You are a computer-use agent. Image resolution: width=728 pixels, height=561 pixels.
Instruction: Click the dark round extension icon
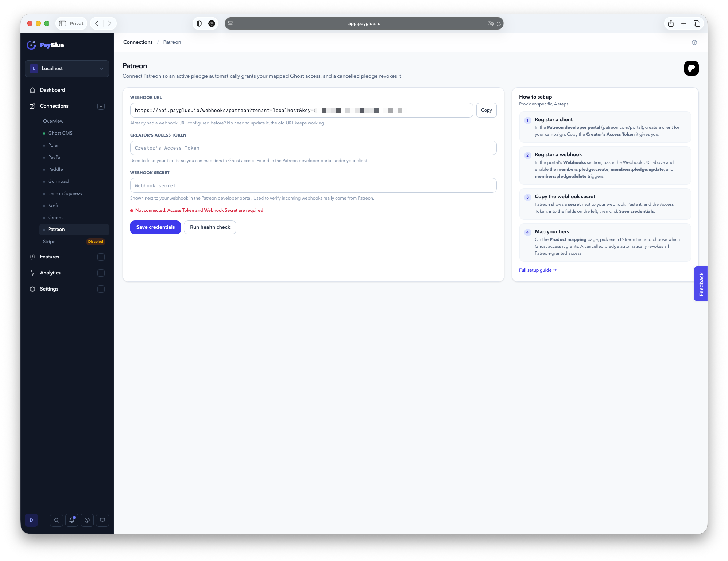click(212, 23)
